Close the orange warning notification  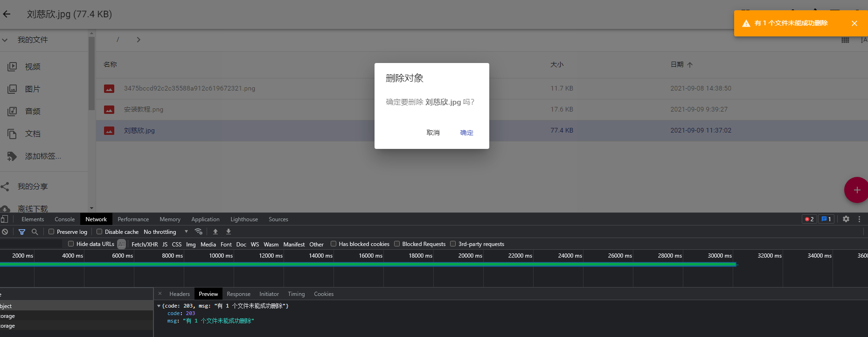(x=854, y=23)
